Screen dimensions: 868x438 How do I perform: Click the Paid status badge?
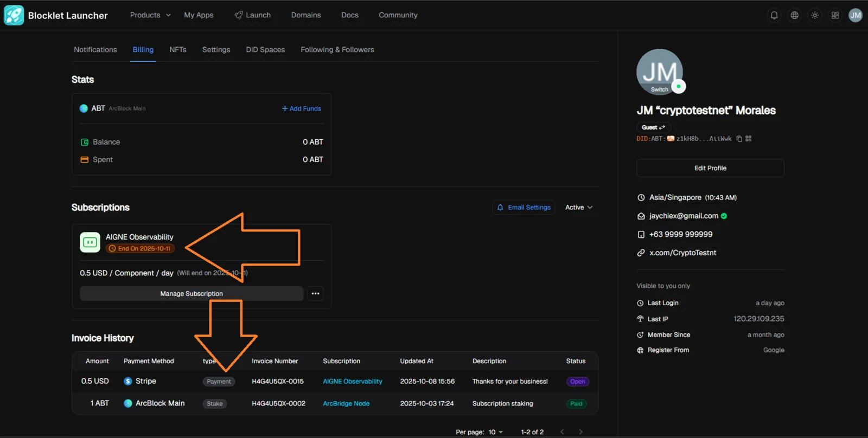(x=576, y=404)
